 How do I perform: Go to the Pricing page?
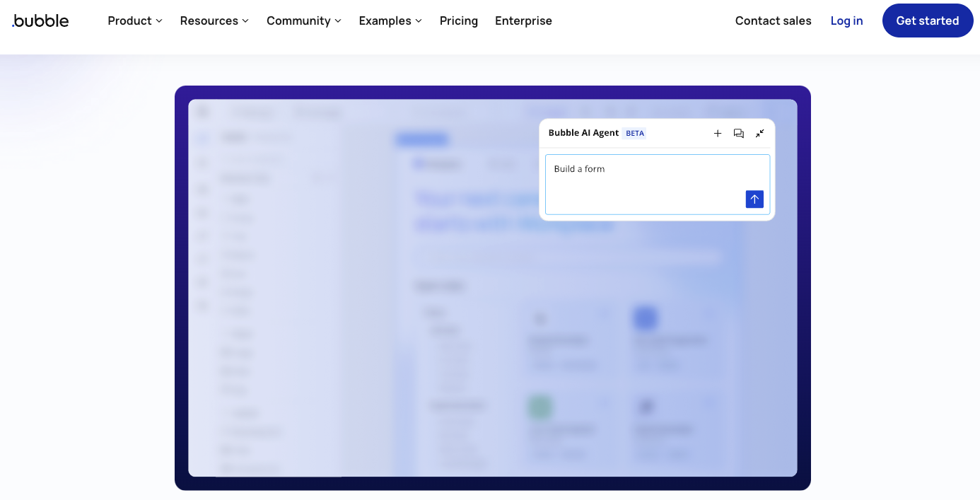459,21
